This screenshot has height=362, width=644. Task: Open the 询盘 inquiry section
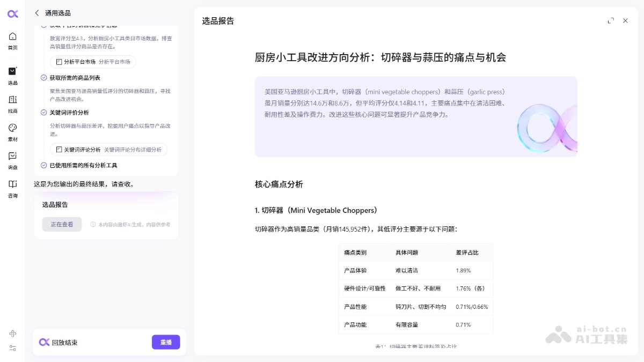[x=12, y=160]
